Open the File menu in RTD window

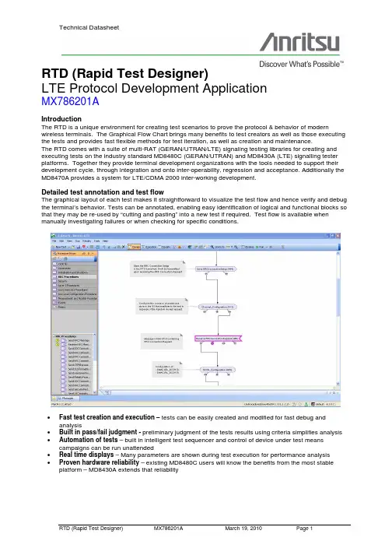(54, 241)
